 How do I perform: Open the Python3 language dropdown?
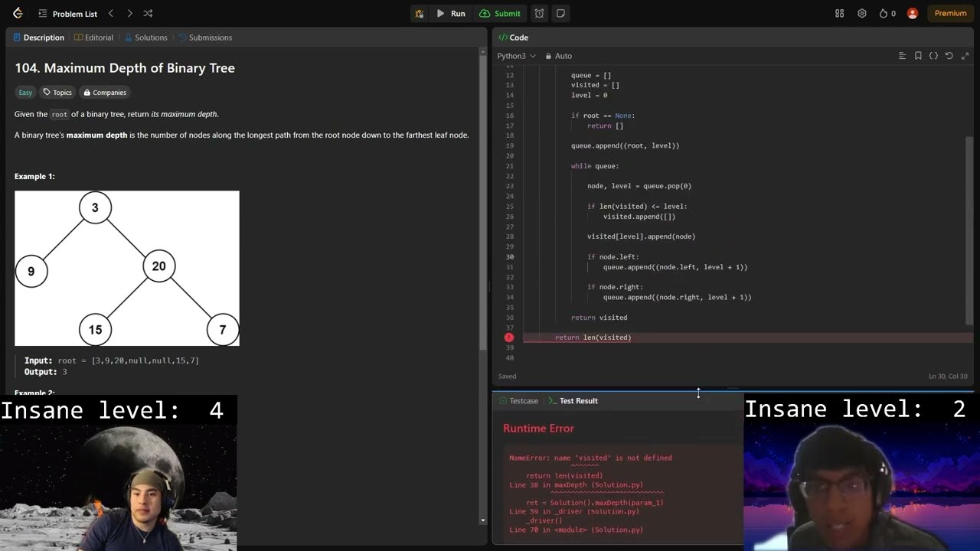click(517, 56)
